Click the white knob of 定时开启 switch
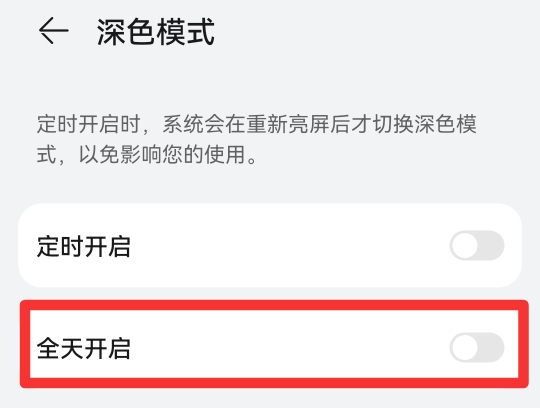540x408 pixels. click(465, 245)
